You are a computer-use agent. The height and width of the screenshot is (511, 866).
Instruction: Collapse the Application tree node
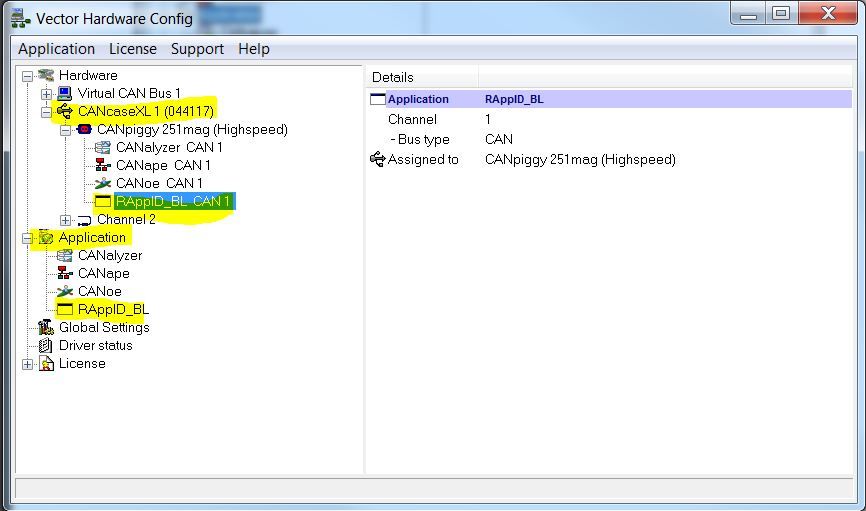pyautogui.click(x=27, y=239)
